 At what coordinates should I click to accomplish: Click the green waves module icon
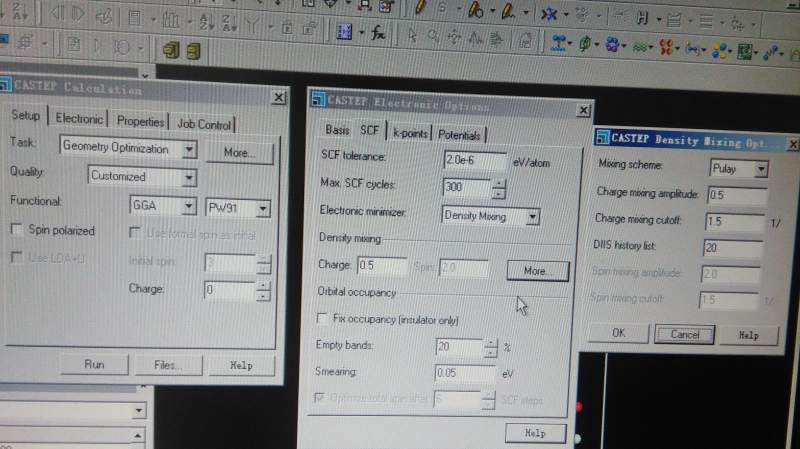pyautogui.click(x=639, y=47)
